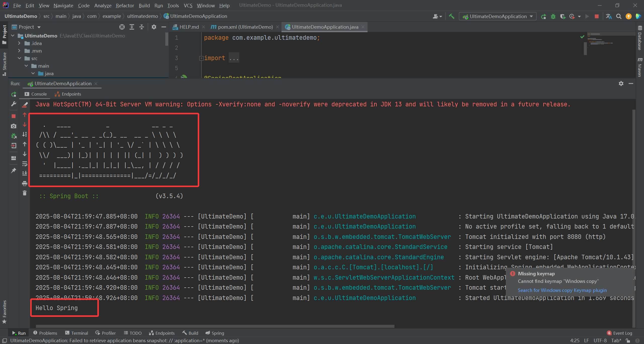Start debugging with the bug icon
Image resolution: width=644 pixels, height=344 pixels.
pos(553,16)
